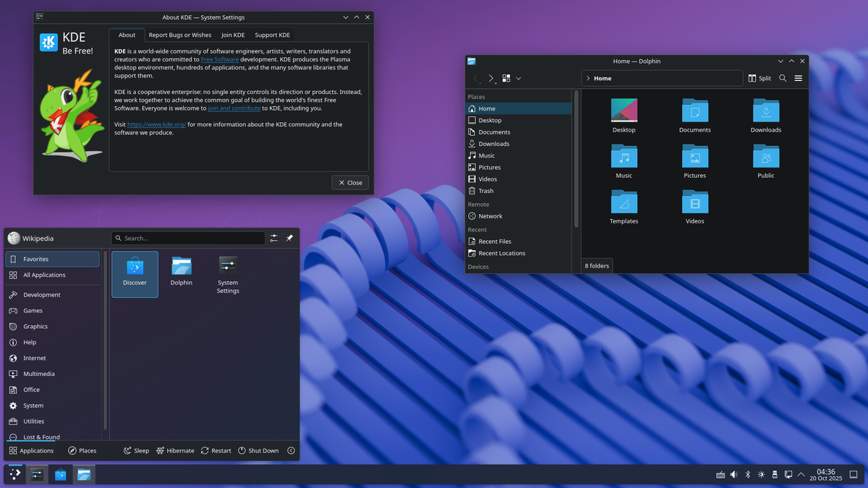This screenshot has width=868, height=488.
Task: Select Trash in Dolphin's Places panel
Action: click(518, 191)
